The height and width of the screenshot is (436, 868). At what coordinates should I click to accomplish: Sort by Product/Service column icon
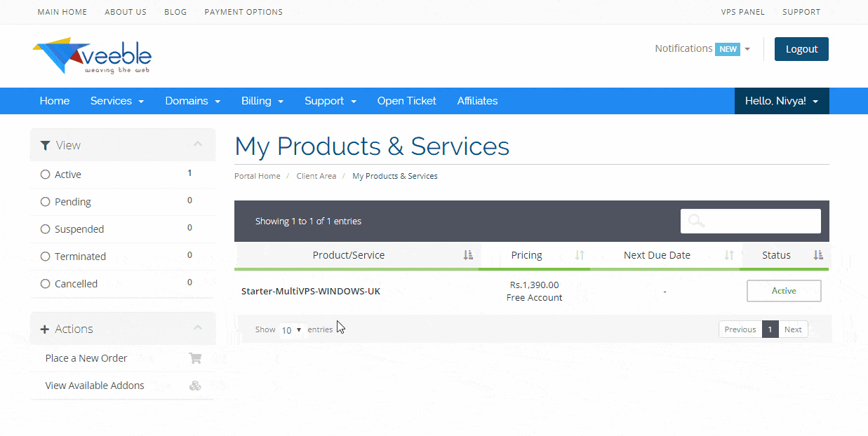[x=468, y=255]
